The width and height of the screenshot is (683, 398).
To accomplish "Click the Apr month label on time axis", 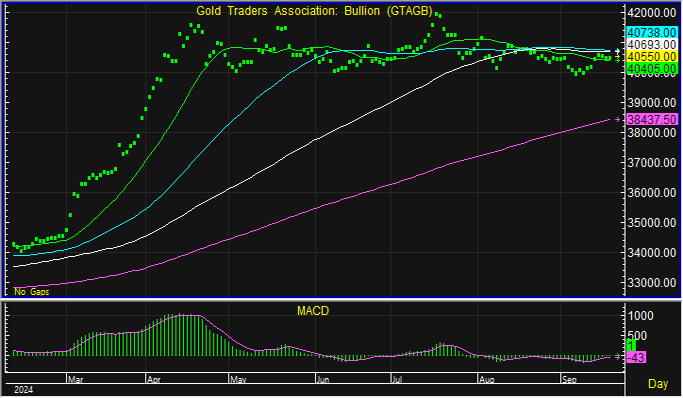I will tap(154, 379).
